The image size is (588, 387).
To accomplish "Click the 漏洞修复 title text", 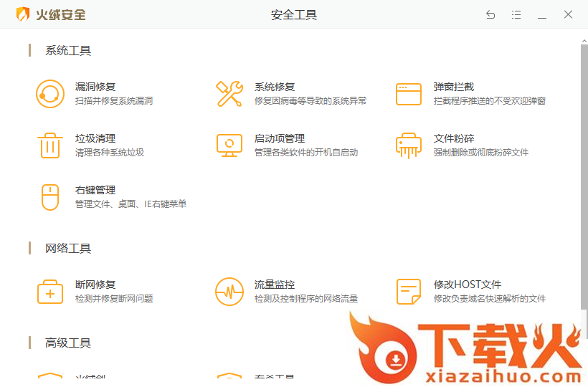I will (95, 87).
